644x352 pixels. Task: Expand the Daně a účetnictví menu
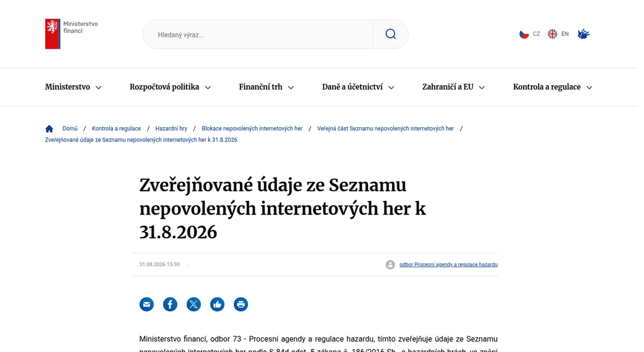tap(358, 87)
